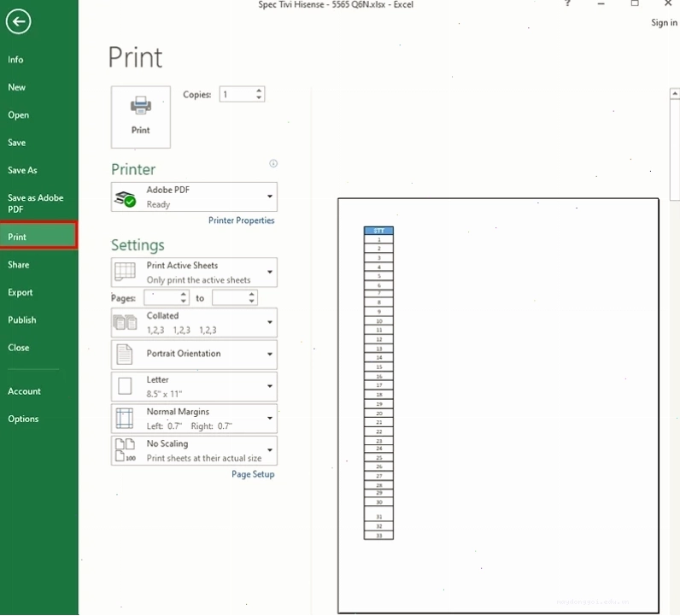
Task: Open the No Scaling dropdown arrow
Action: tap(270, 450)
